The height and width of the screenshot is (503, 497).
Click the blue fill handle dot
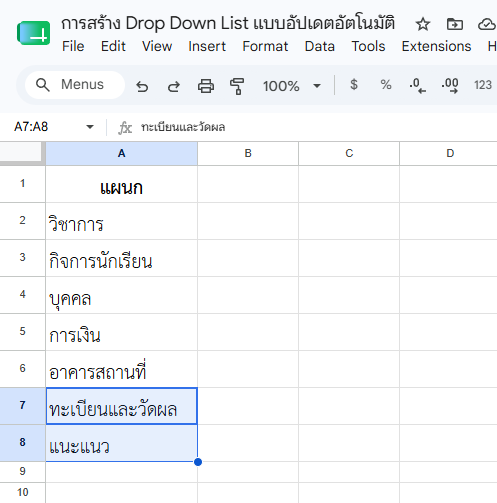(x=198, y=462)
